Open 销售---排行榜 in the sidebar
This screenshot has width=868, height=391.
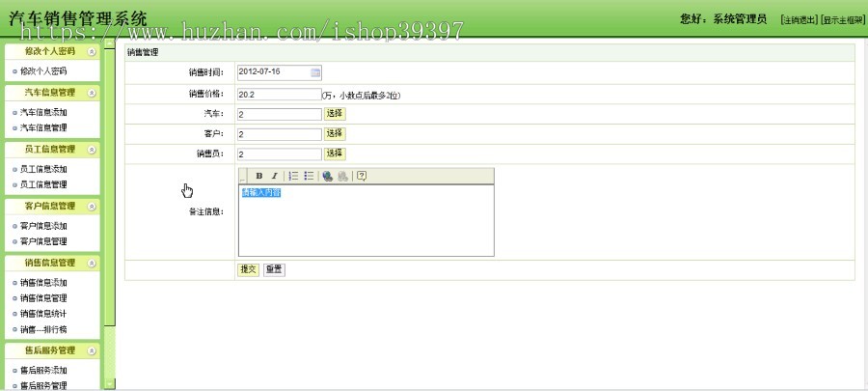click(x=43, y=329)
